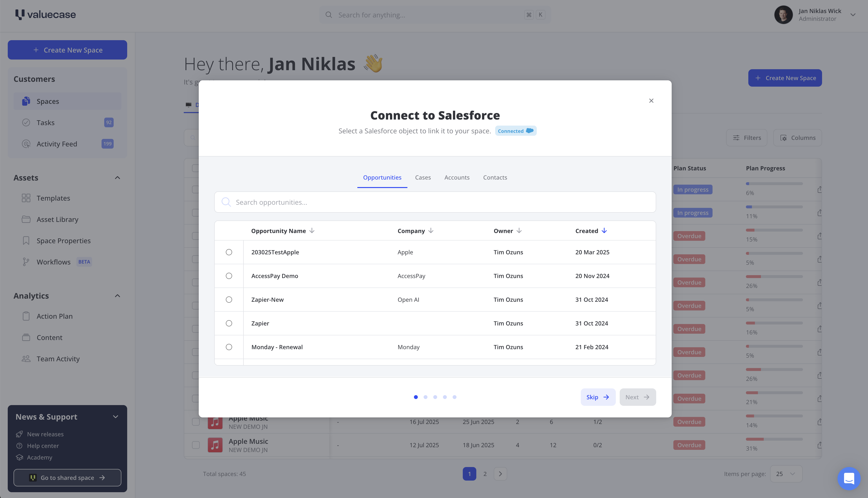Select the Zapier opportunity radio
Screen dimensions: 868x498
click(229, 323)
